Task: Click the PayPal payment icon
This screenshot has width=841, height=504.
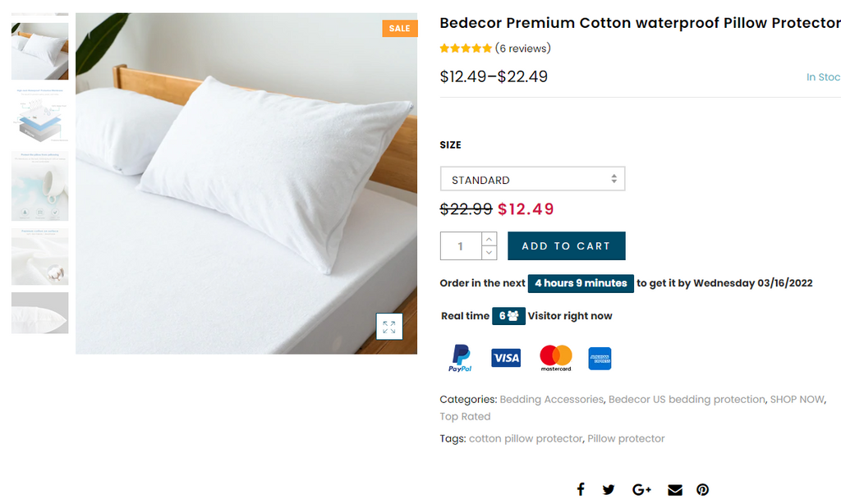Action: click(x=460, y=358)
